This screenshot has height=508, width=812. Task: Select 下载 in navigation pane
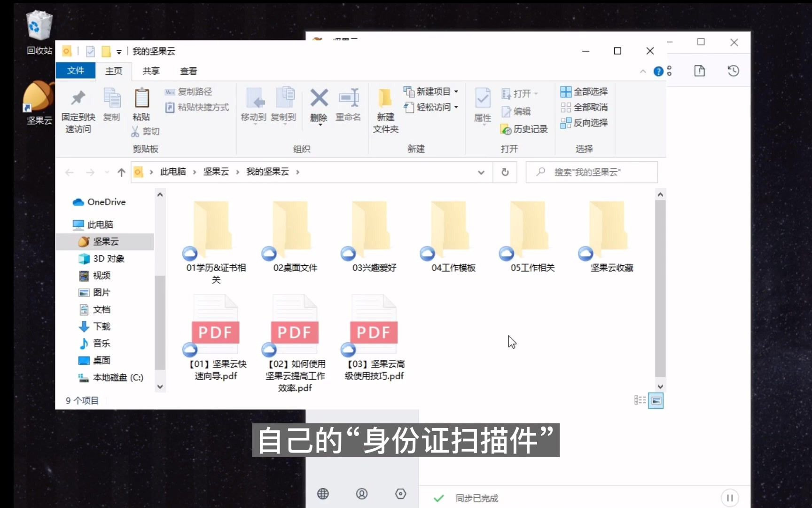[x=94, y=326]
